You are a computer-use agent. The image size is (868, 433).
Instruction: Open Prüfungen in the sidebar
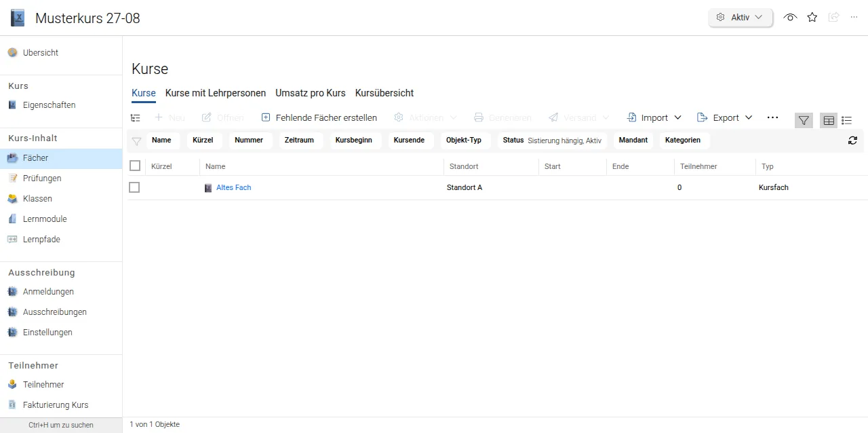[x=61, y=178]
